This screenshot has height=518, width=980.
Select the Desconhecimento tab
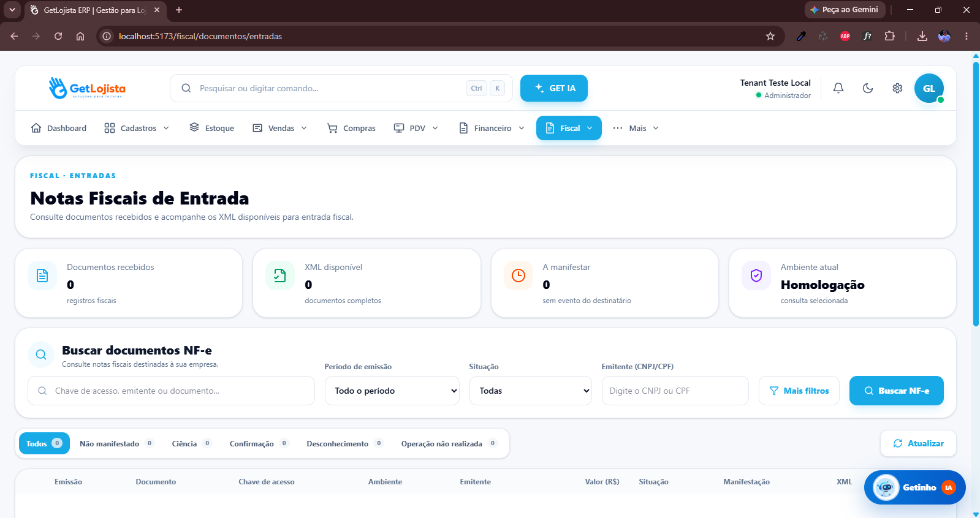coord(344,443)
